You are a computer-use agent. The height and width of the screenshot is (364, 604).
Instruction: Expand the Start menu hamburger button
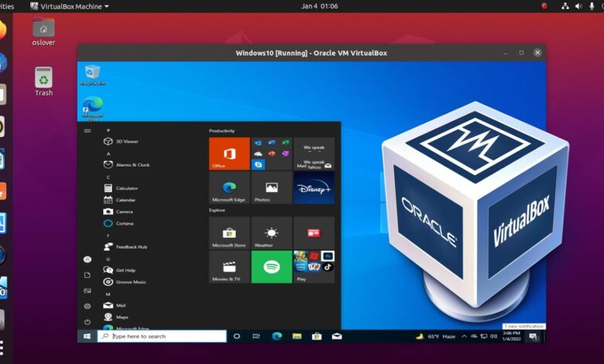(88, 131)
